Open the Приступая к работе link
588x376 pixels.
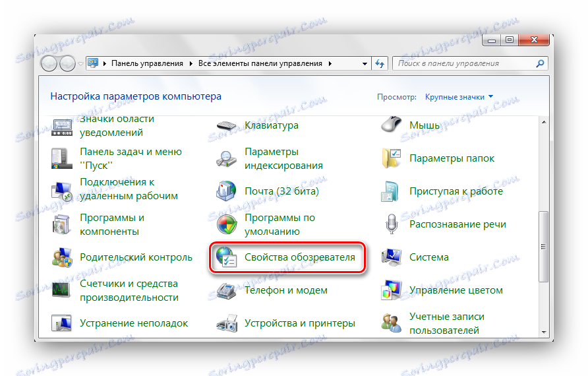coord(456,191)
